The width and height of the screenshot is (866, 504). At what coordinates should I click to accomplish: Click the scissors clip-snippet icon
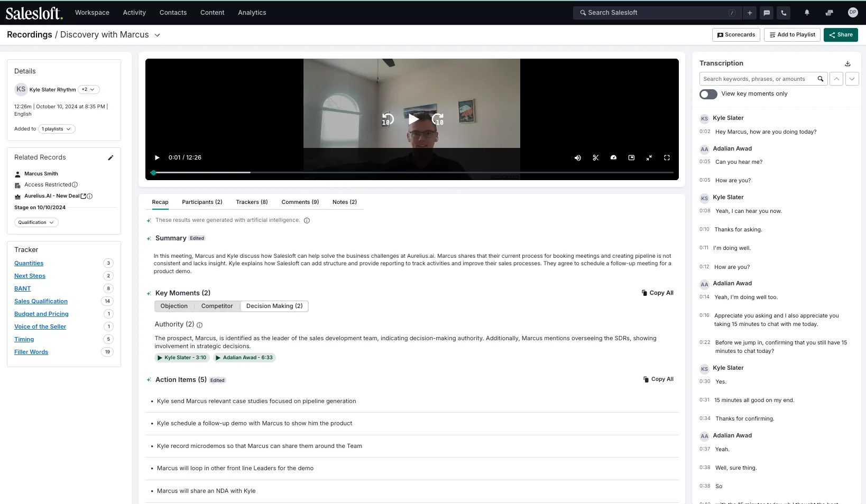point(596,157)
